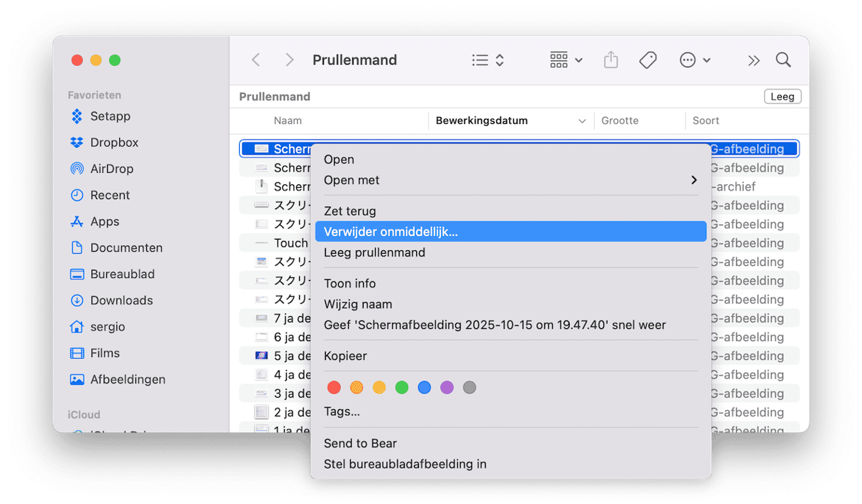Click the Search magnifier icon in toolbar
Image resolution: width=862 pixels, height=504 pixels.
(783, 60)
